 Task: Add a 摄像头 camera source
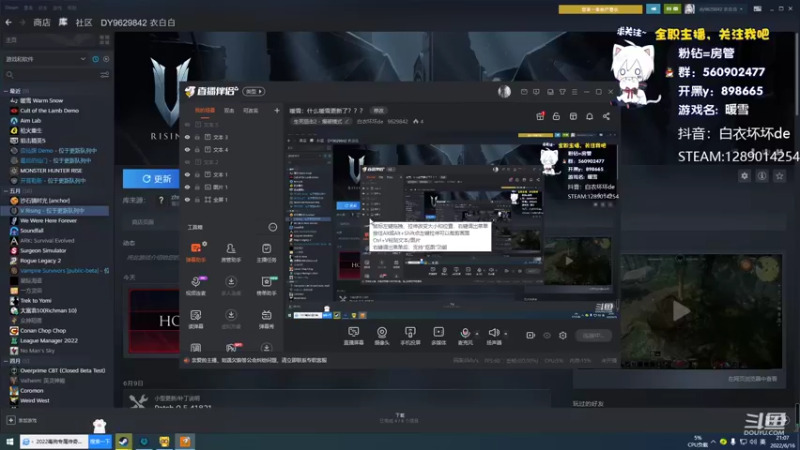pos(382,336)
